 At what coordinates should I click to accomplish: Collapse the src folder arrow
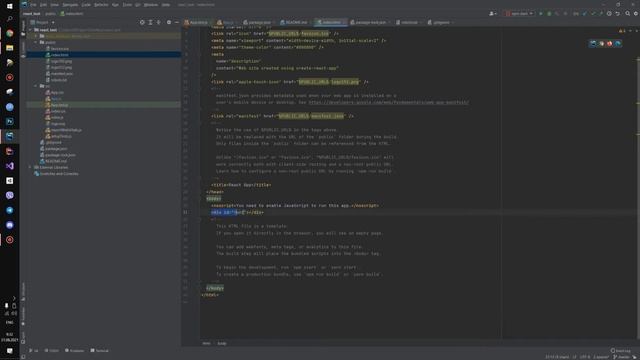pos(36,86)
